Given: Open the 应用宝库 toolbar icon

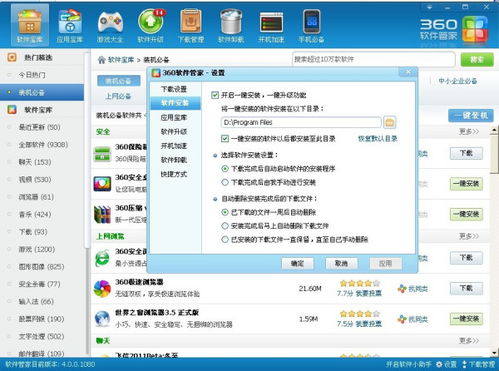Looking at the screenshot, I should (x=70, y=26).
